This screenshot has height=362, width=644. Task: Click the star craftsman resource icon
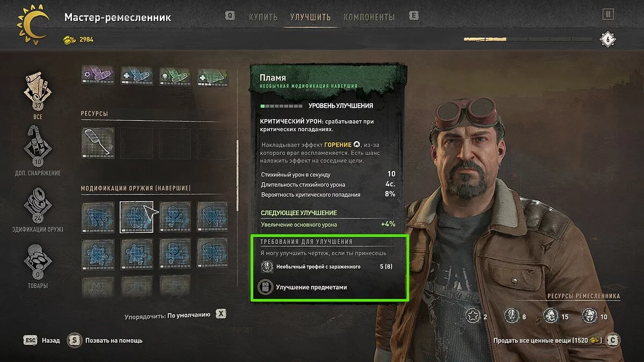tap(473, 316)
